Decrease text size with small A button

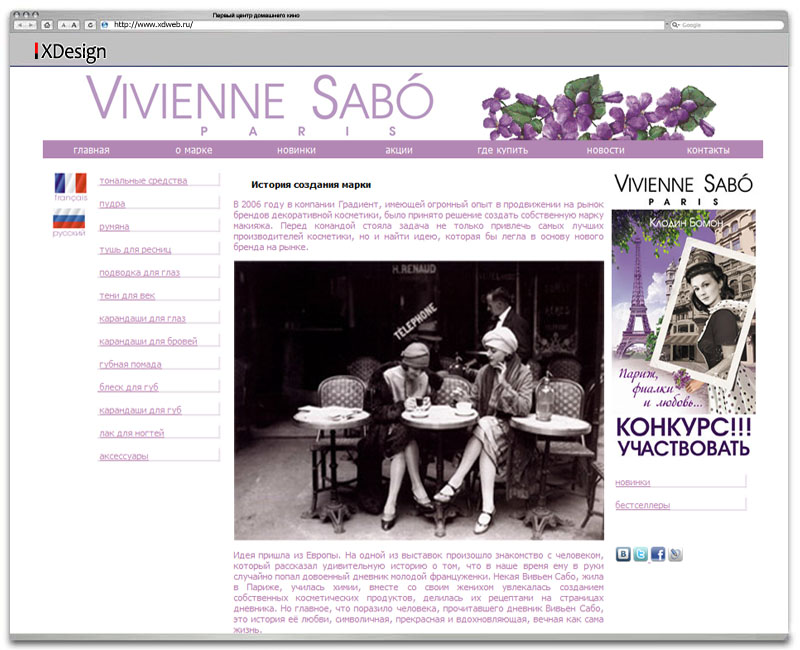63,24
